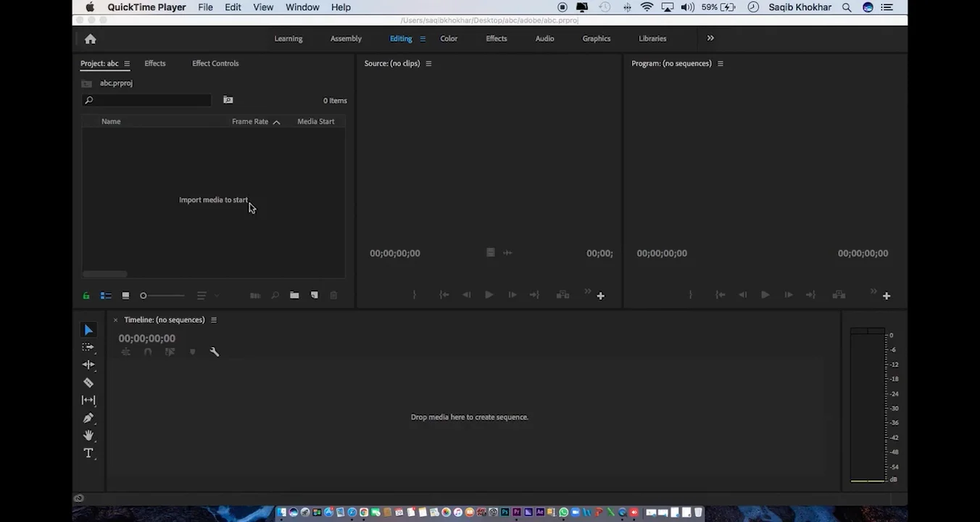Open the Window menu

(x=302, y=7)
